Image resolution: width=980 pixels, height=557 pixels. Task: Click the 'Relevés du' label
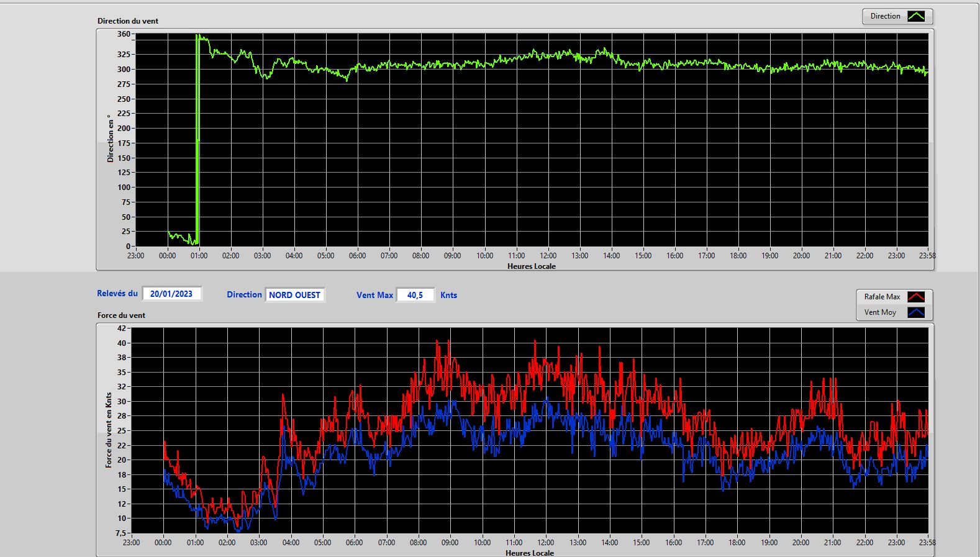[117, 293]
